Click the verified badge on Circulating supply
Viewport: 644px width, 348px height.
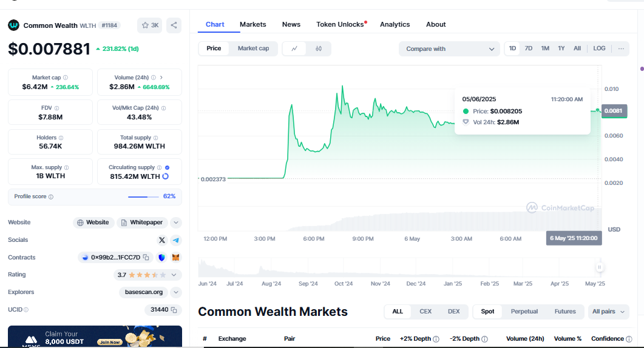click(167, 167)
